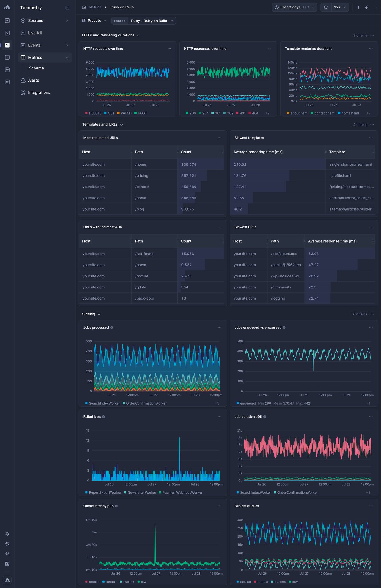Click the command key icon in the rail
The height and width of the screenshot is (588, 381).
(7, 564)
